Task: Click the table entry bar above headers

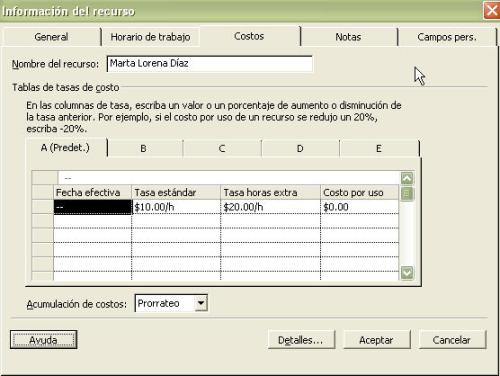Action: [229, 178]
